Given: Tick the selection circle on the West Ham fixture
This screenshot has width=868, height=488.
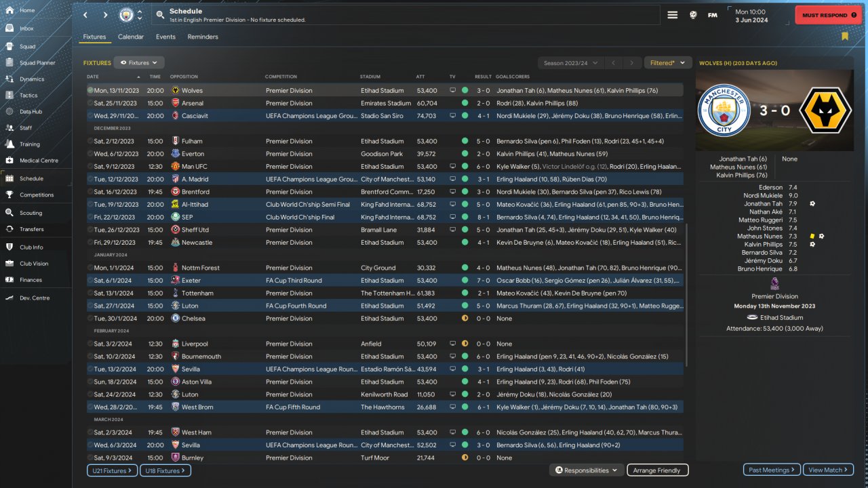Looking at the screenshot, I should tap(90, 432).
